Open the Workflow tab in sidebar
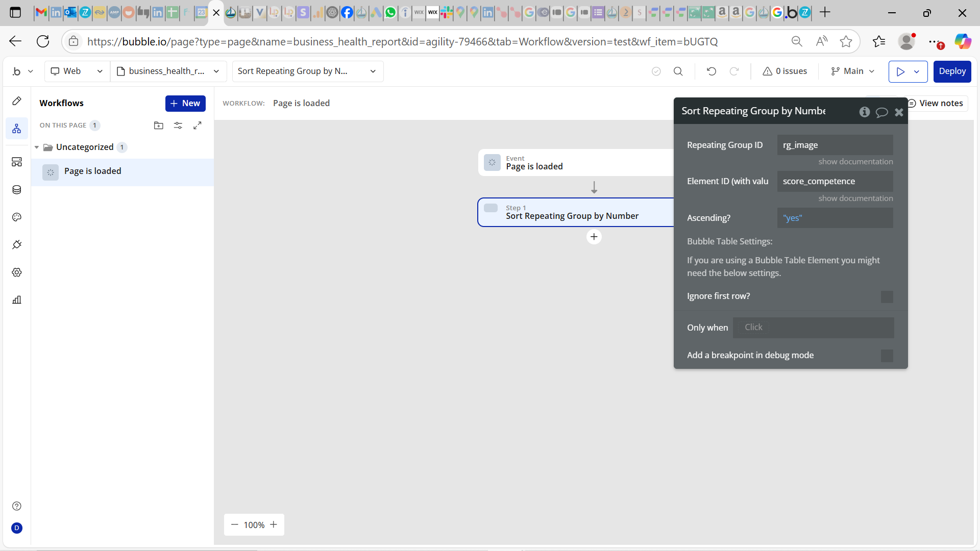The height and width of the screenshot is (551, 980). (17, 129)
